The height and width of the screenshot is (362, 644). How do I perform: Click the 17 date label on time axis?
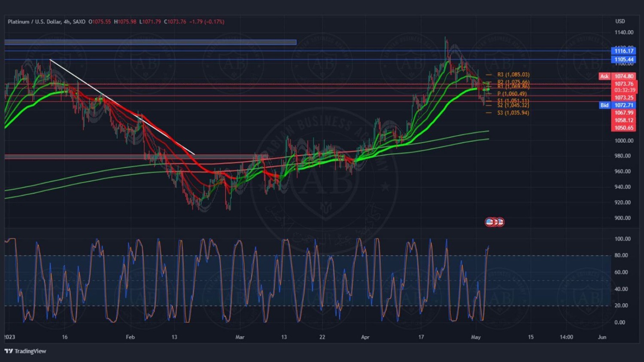(x=421, y=337)
